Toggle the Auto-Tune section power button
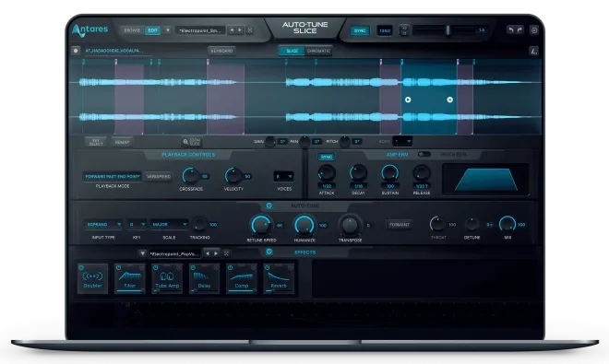This screenshot has height=364, width=609. [x=269, y=205]
